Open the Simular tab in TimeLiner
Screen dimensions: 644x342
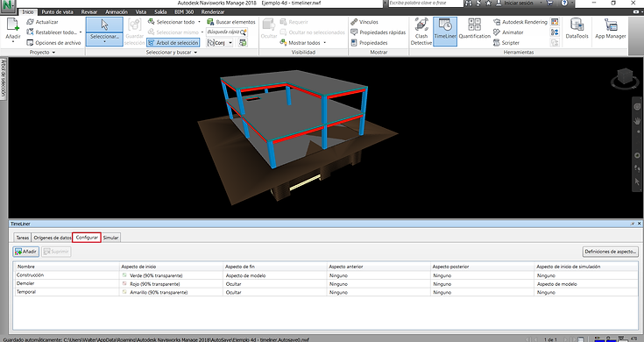110,238
